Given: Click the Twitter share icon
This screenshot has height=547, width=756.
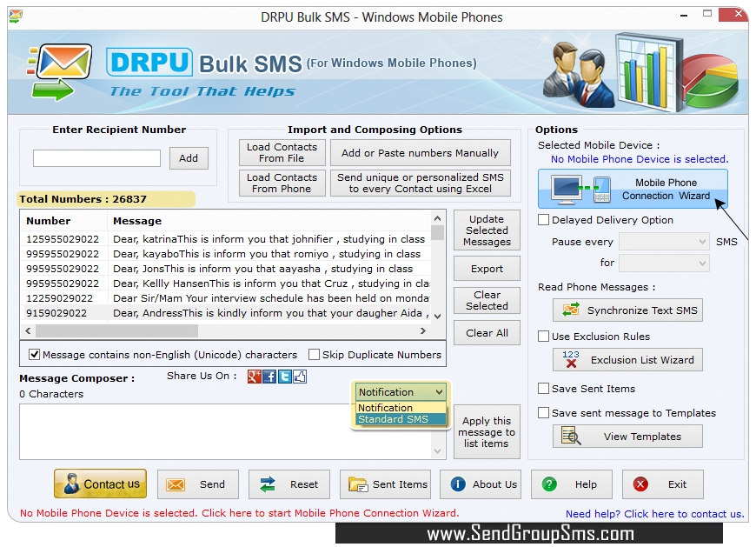Looking at the screenshot, I should tap(284, 377).
